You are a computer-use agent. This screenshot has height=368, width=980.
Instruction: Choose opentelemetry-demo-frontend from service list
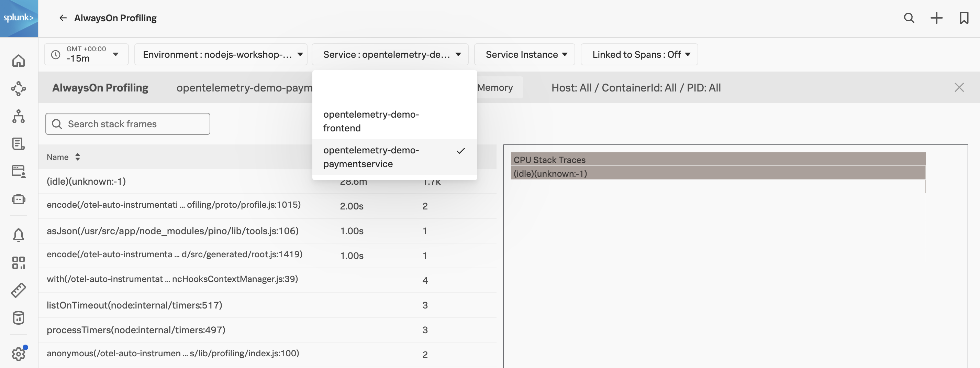394,121
